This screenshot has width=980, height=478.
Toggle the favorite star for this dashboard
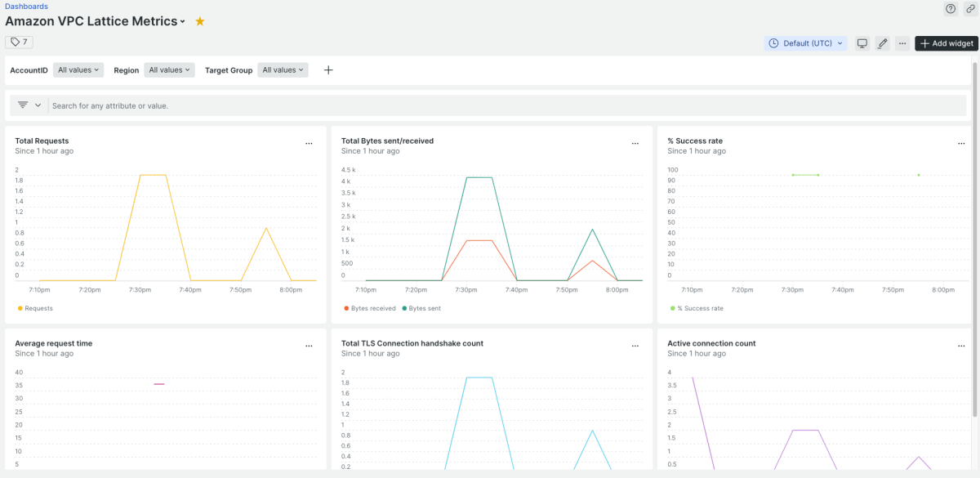pos(200,22)
